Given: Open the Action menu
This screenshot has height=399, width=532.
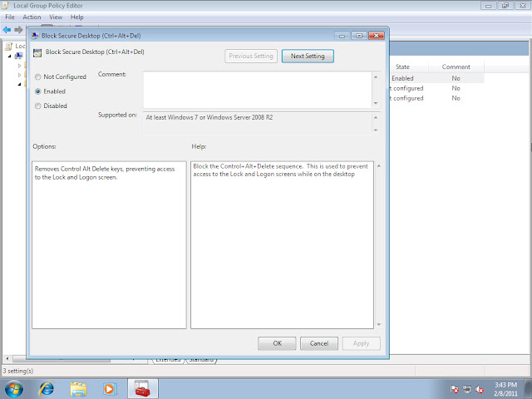Looking at the screenshot, I should pos(32,17).
